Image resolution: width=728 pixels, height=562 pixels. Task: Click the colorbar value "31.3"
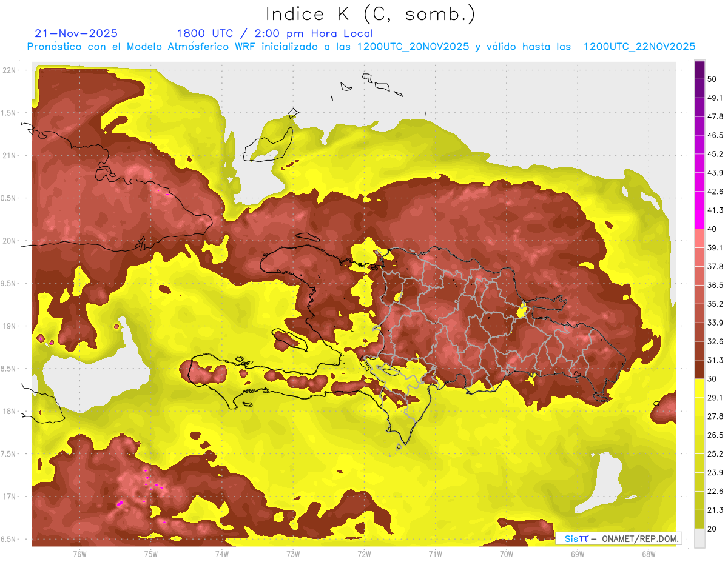[x=715, y=360]
